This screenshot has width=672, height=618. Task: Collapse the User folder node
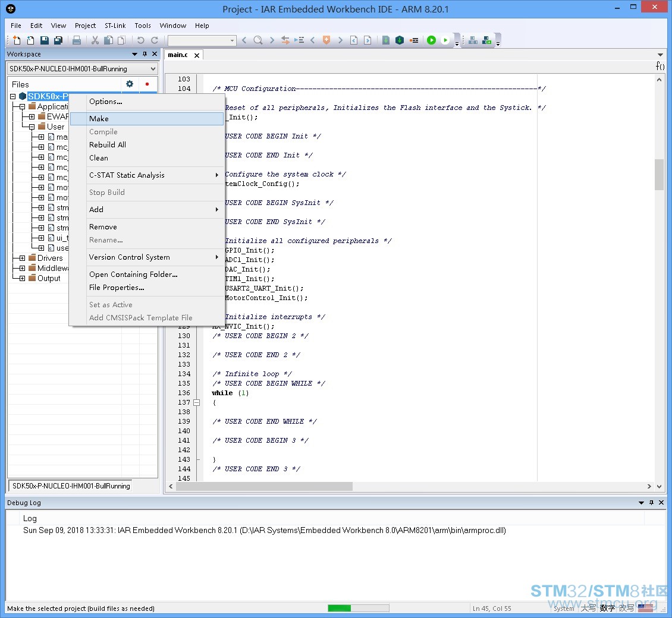tap(32, 127)
